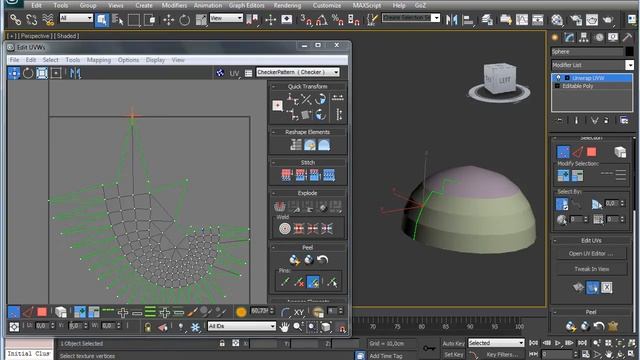Open Create Selection Set dropdown
Image resolution: width=640 pixels, height=360 pixels.
click(x=411, y=18)
